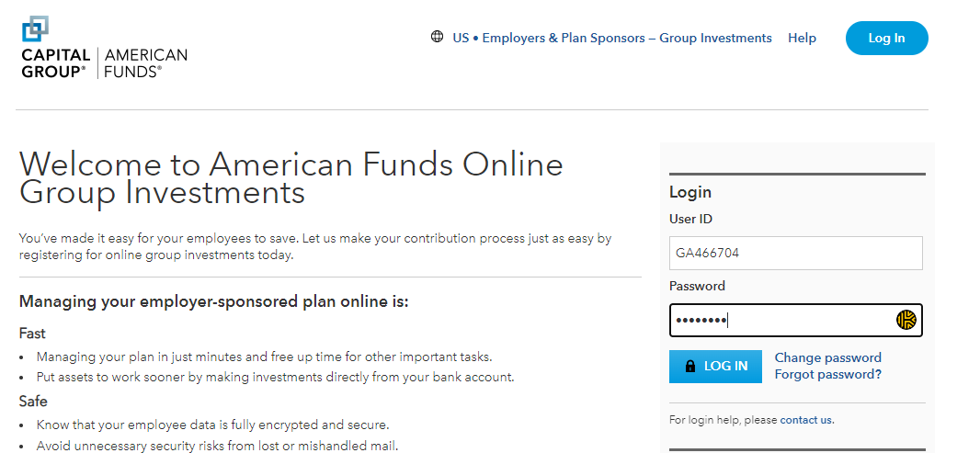Image resolution: width=980 pixels, height=453 pixels.
Task: Click the Login panel heading
Action: click(x=690, y=192)
